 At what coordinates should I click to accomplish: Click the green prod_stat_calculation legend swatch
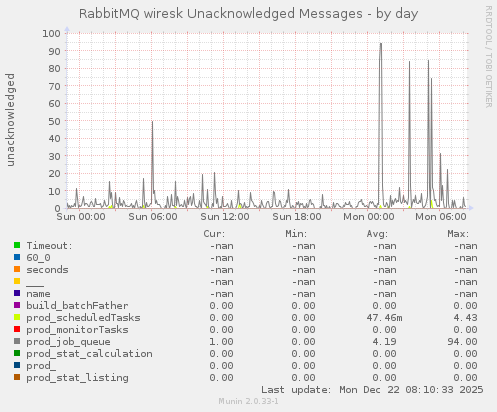(17, 353)
